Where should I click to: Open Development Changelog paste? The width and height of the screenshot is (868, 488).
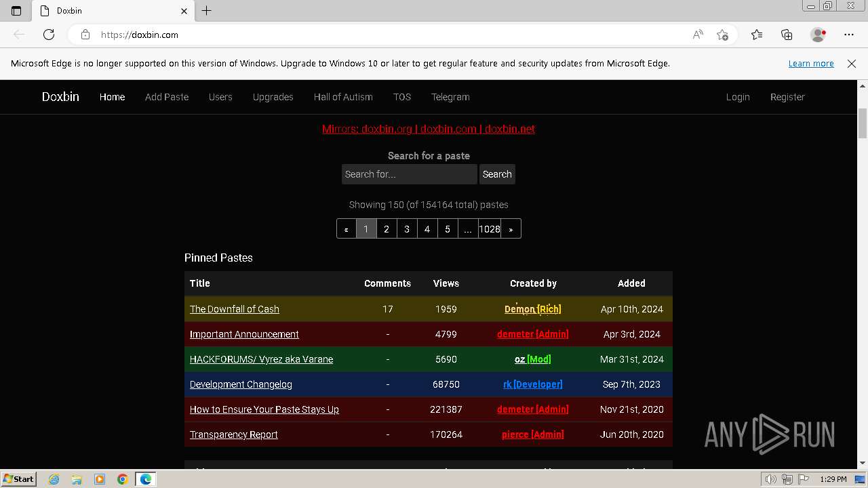(x=241, y=384)
